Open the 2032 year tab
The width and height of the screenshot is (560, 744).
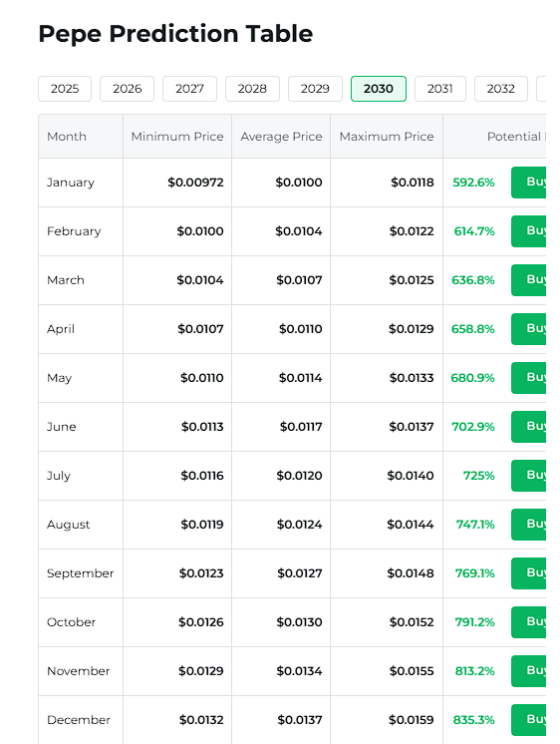[x=501, y=89]
